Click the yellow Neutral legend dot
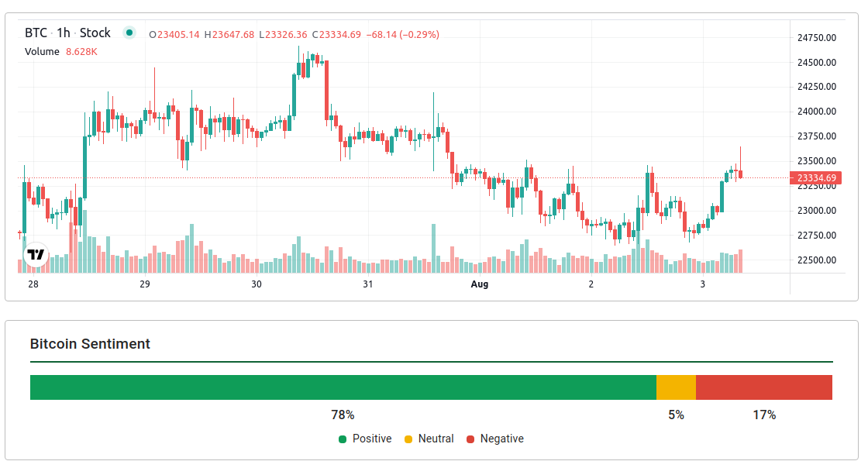The image size is (868, 468). (x=408, y=439)
